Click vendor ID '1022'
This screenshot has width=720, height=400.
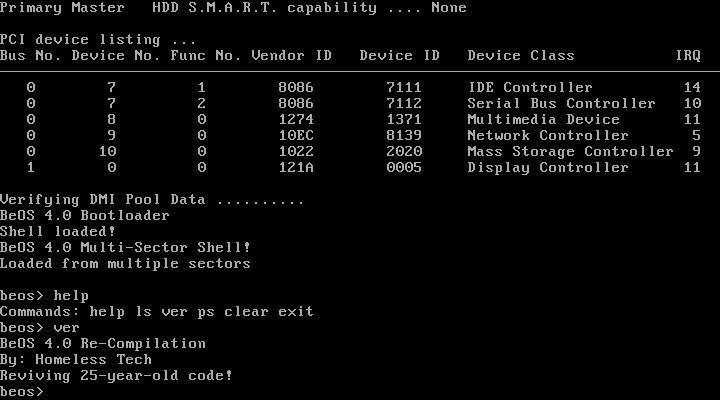coord(296,152)
